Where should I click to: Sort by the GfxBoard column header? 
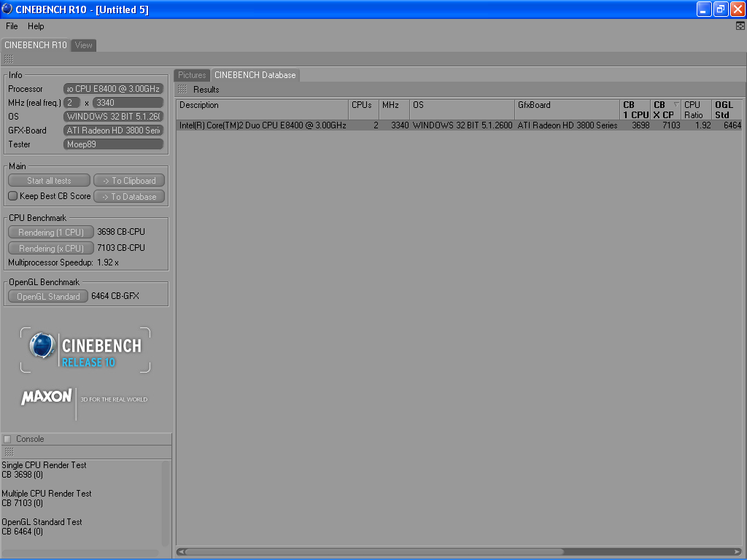[568, 109]
